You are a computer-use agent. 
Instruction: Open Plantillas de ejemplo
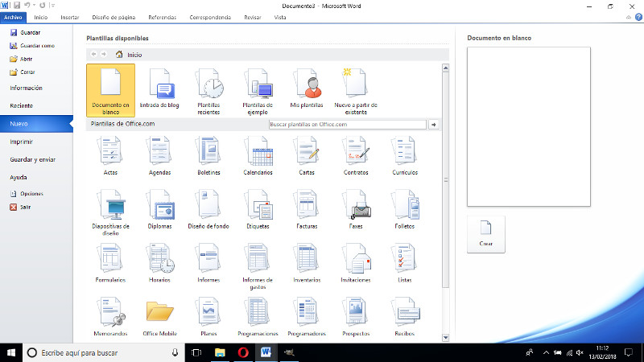click(x=258, y=91)
